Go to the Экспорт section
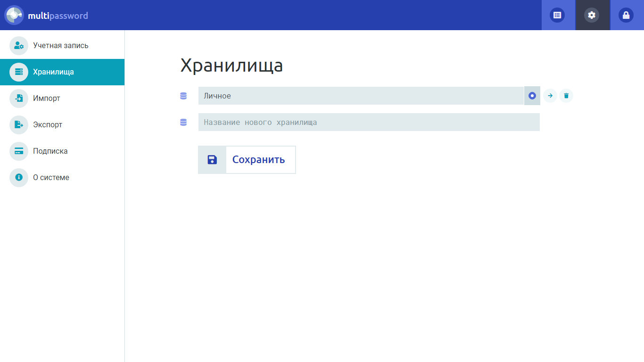The height and width of the screenshot is (362, 644). pyautogui.click(x=62, y=125)
